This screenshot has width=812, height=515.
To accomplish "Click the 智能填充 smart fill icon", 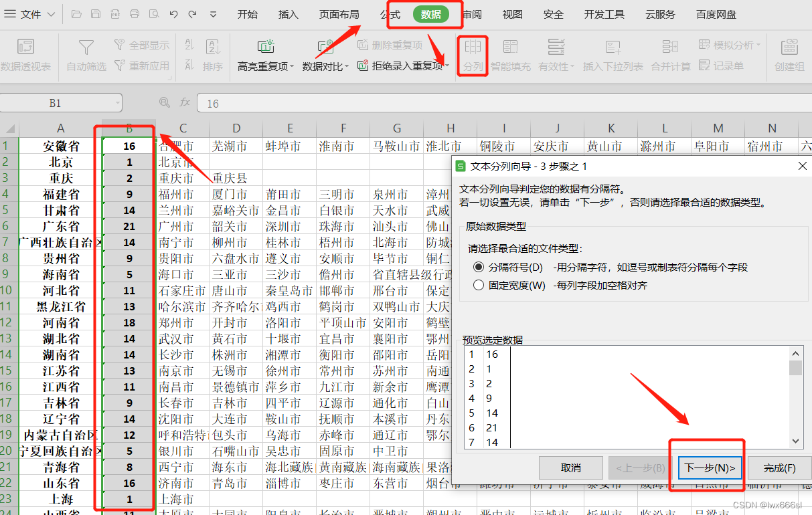I will (x=510, y=46).
